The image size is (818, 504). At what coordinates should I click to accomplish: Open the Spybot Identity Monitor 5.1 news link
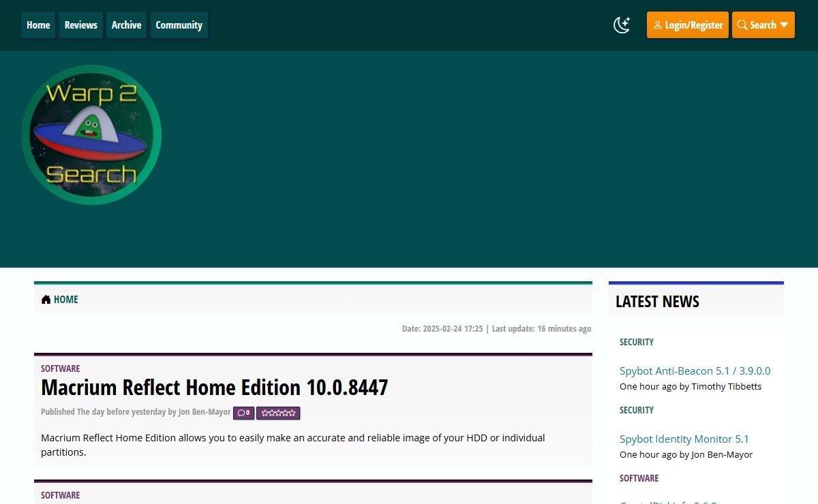(684, 439)
